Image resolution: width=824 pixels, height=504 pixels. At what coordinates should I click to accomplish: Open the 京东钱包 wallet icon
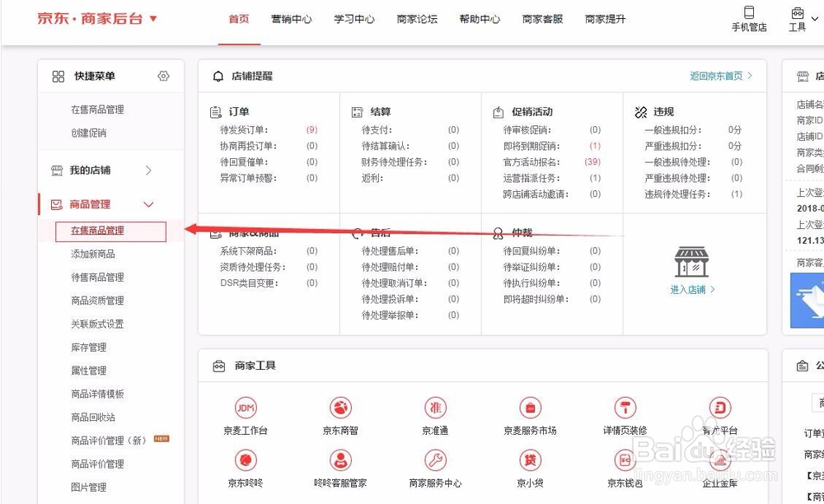625,460
